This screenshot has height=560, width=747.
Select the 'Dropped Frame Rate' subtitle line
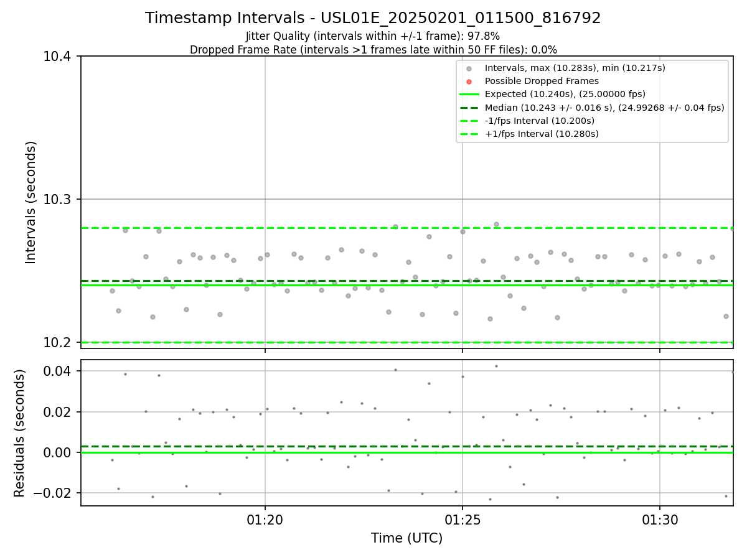pyautogui.click(x=373, y=50)
